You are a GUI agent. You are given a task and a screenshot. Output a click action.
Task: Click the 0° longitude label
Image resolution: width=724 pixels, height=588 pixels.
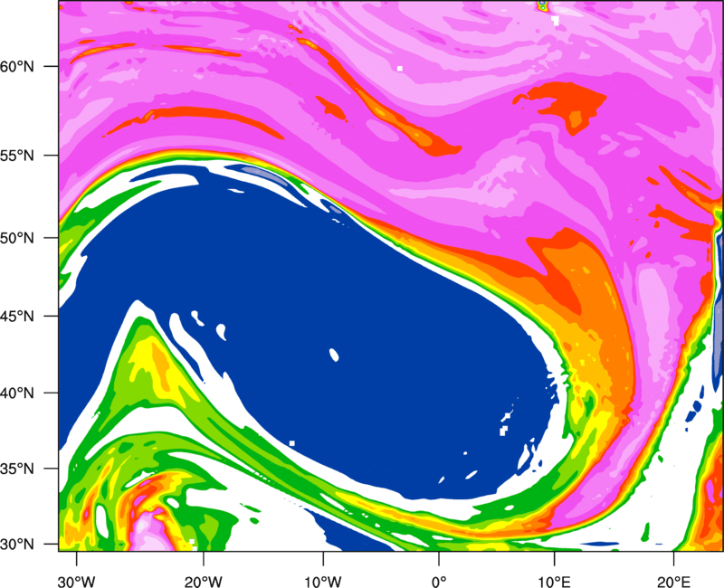(439, 582)
